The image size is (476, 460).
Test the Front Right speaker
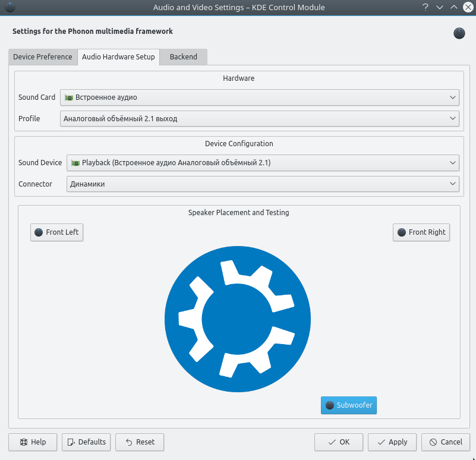coord(421,232)
